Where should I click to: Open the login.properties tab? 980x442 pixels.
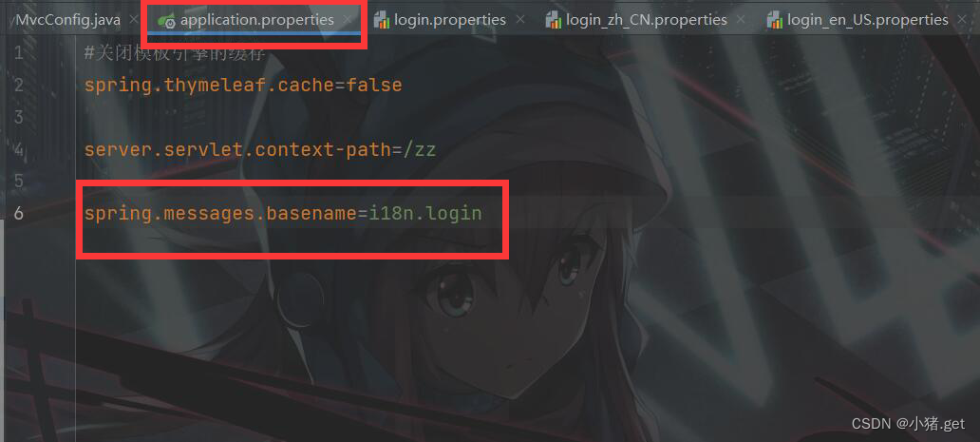click(x=450, y=20)
